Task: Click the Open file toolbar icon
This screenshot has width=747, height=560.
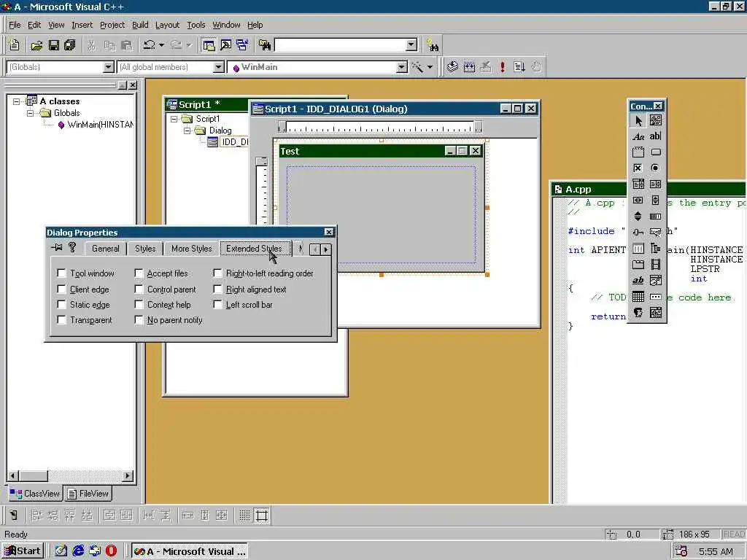Action: pos(36,45)
